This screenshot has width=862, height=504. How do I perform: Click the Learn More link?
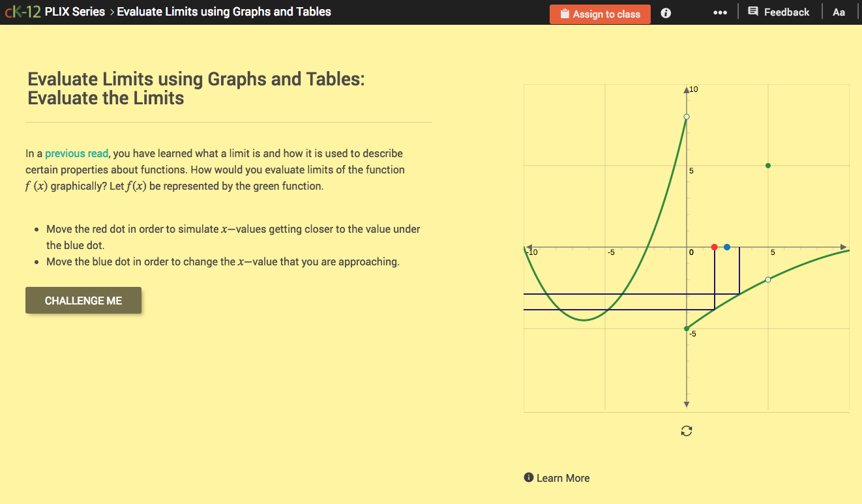tap(562, 477)
